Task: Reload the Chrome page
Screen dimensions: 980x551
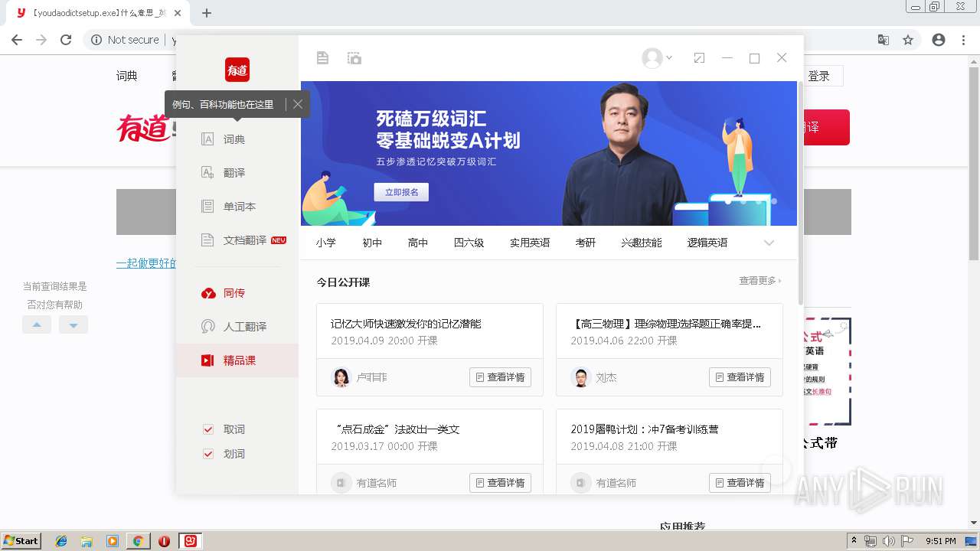Action: 66,40
